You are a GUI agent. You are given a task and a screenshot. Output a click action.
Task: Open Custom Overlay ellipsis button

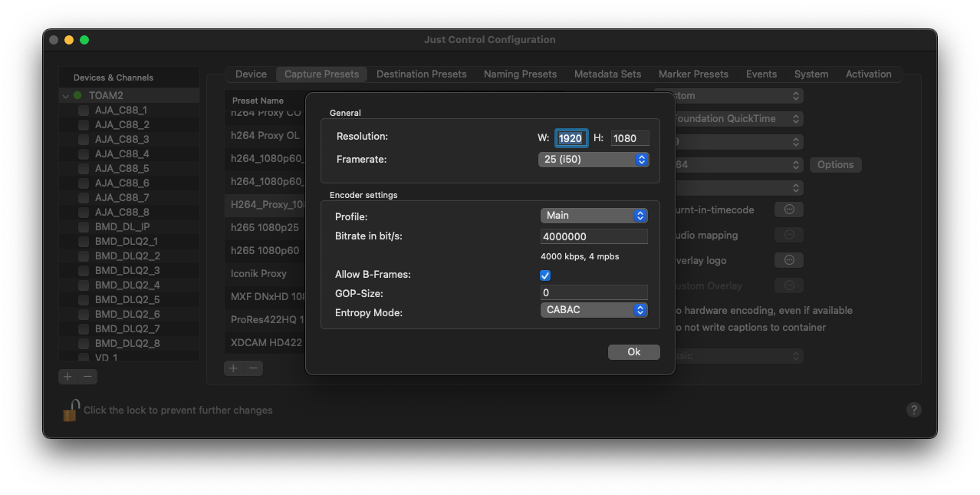coord(789,285)
